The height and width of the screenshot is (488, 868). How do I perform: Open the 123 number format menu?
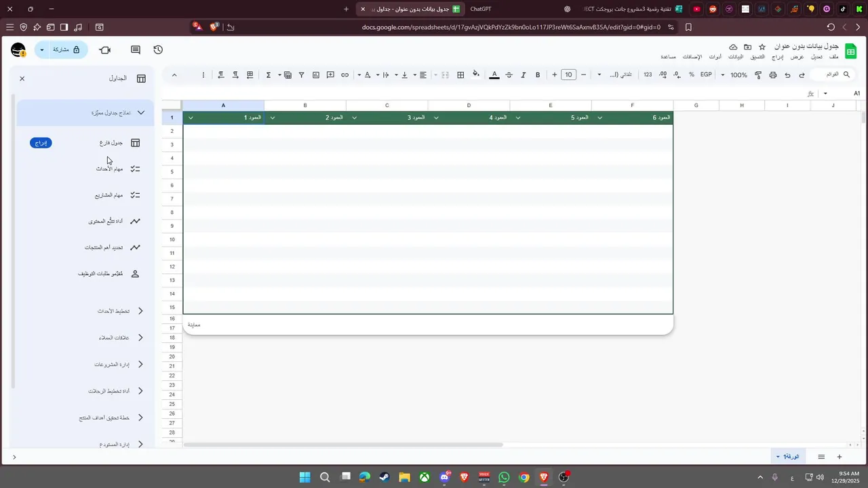648,75
